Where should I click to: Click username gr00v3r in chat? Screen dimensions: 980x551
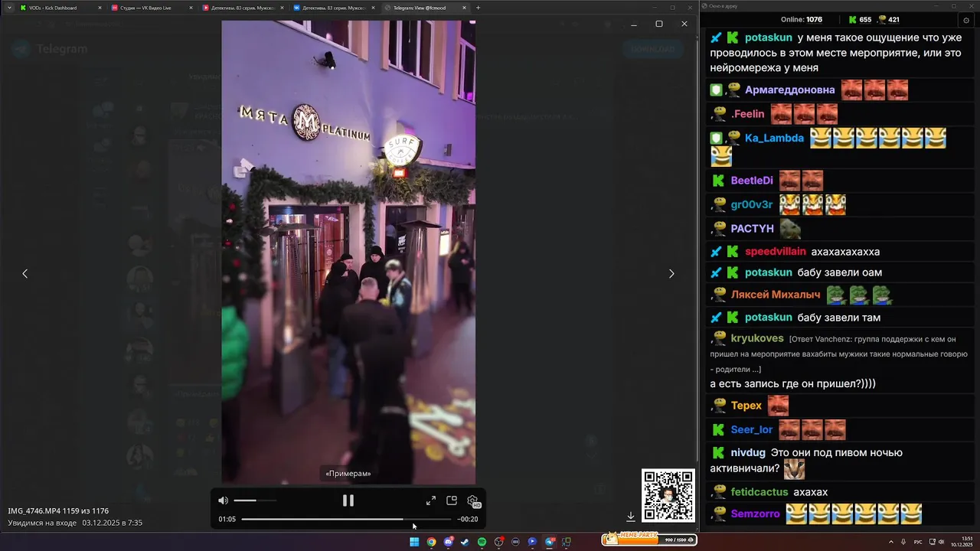pyautogui.click(x=752, y=205)
